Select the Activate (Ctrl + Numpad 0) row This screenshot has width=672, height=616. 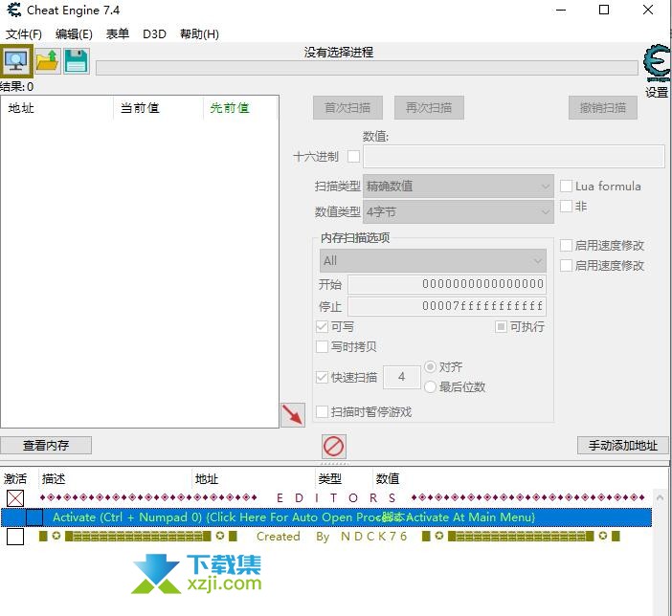tap(326, 517)
